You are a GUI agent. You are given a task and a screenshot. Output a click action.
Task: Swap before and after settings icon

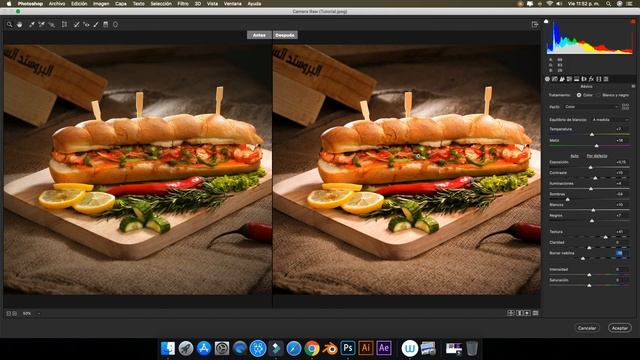(x=520, y=313)
